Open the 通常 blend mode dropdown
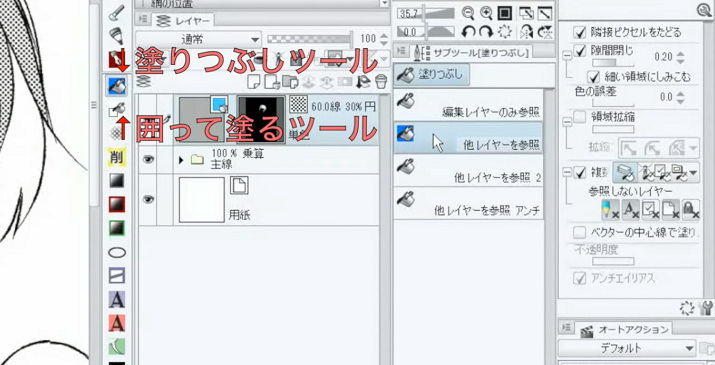The image size is (715, 365). (198, 40)
